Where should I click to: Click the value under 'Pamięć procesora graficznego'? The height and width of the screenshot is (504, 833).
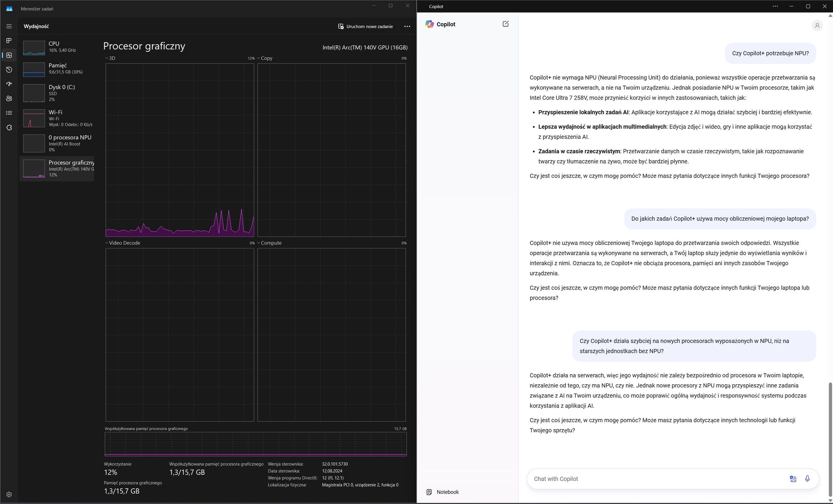(122, 491)
